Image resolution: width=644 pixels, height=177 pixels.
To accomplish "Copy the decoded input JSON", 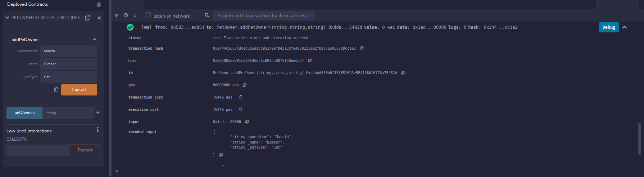I will coord(221,155).
